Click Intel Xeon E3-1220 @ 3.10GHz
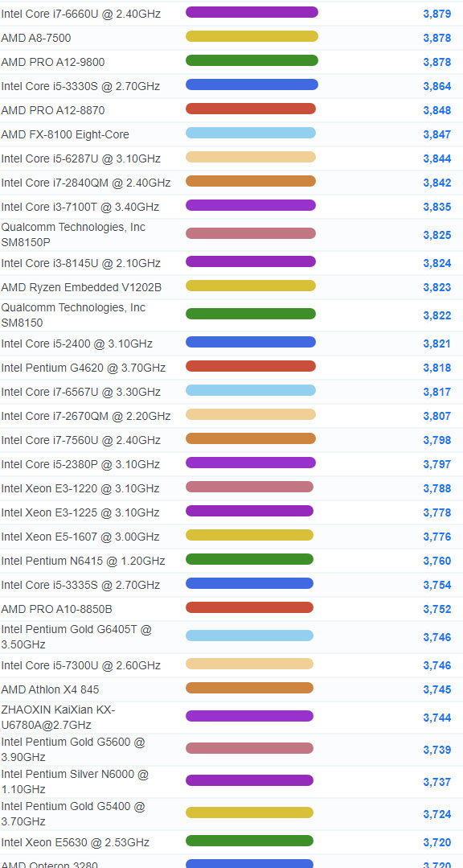 (80, 488)
